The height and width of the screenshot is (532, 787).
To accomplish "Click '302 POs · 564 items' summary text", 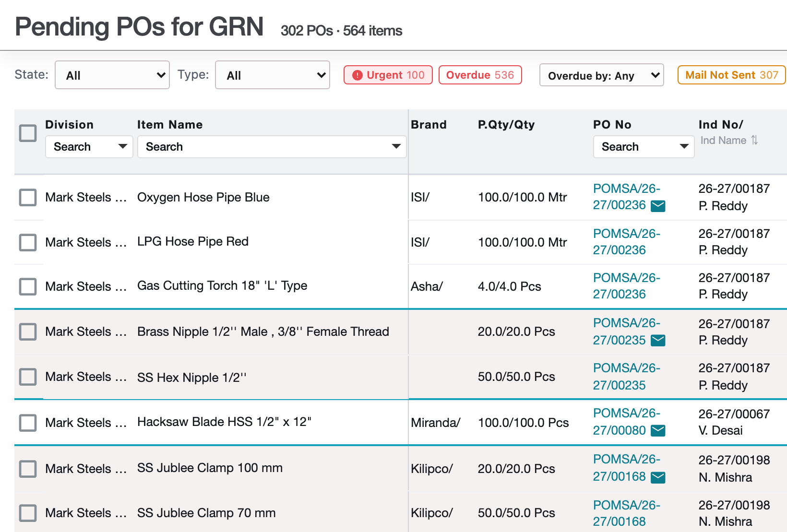I will (x=341, y=31).
